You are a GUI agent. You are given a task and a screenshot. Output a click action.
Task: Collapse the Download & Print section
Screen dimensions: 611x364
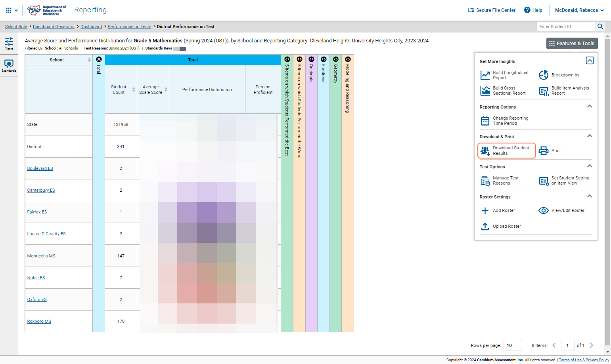pos(590,136)
